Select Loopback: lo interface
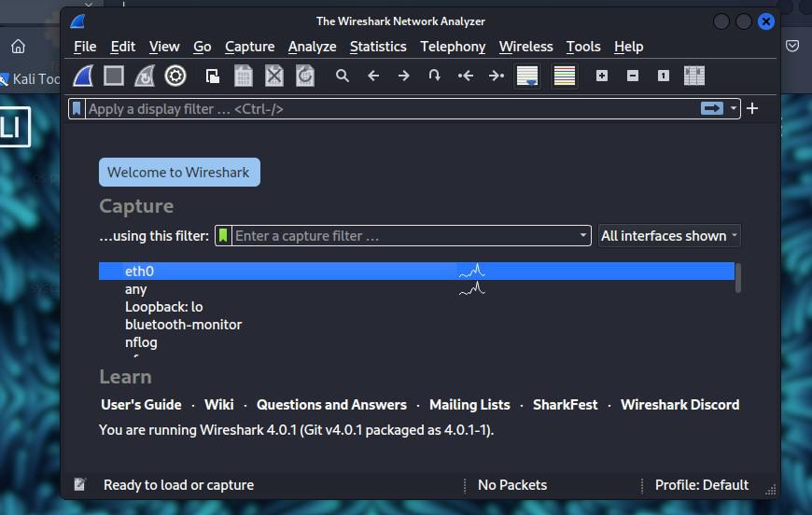Screen dimensions: 812x515 click(x=416, y=306)
